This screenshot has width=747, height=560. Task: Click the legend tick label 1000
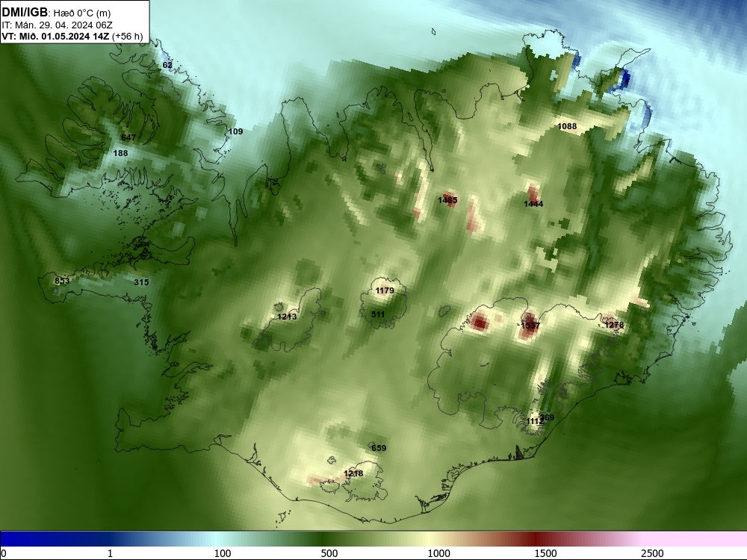point(438,553)
